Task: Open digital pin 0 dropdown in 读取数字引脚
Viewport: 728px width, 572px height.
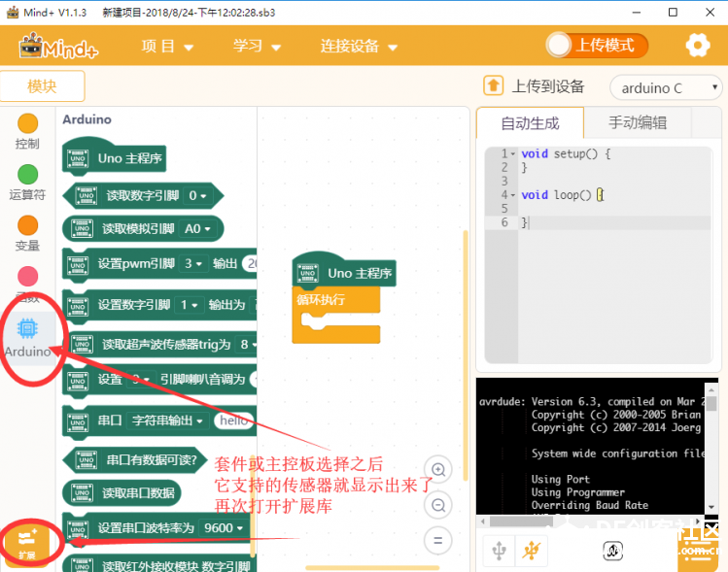Action: coord(197,196)
